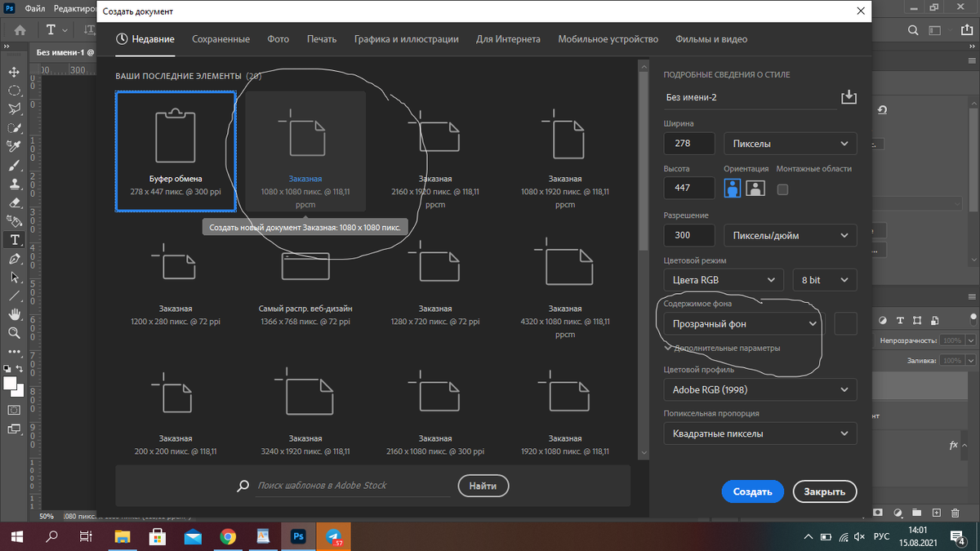Select the Move tool in the left toolbar
This screenshot has width=980, height=551.
pos(14,73)
